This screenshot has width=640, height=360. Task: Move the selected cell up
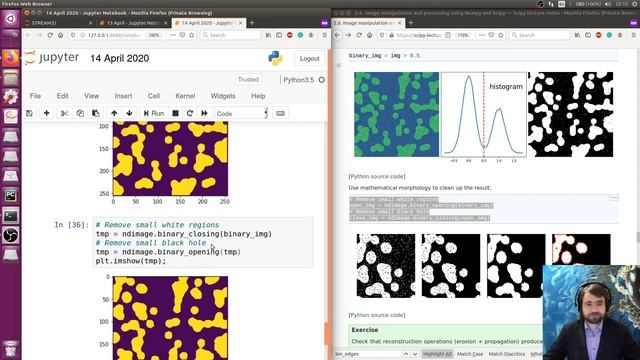114,113
